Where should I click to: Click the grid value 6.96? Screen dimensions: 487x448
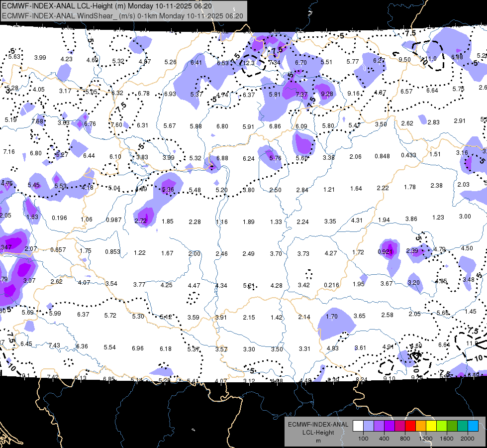138,348
